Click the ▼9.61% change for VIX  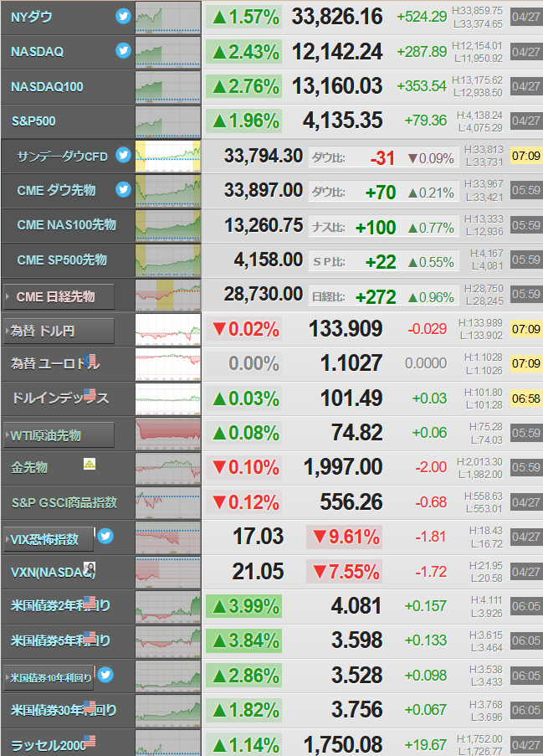345,537
